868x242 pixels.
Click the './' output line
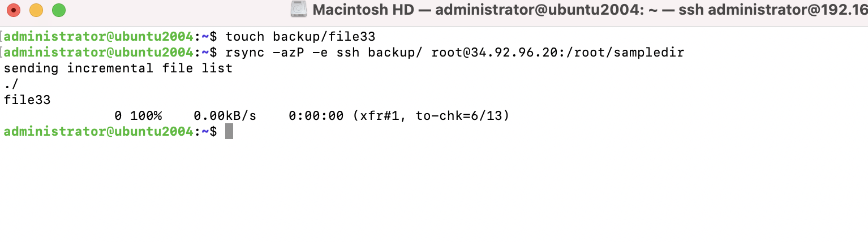11,84
